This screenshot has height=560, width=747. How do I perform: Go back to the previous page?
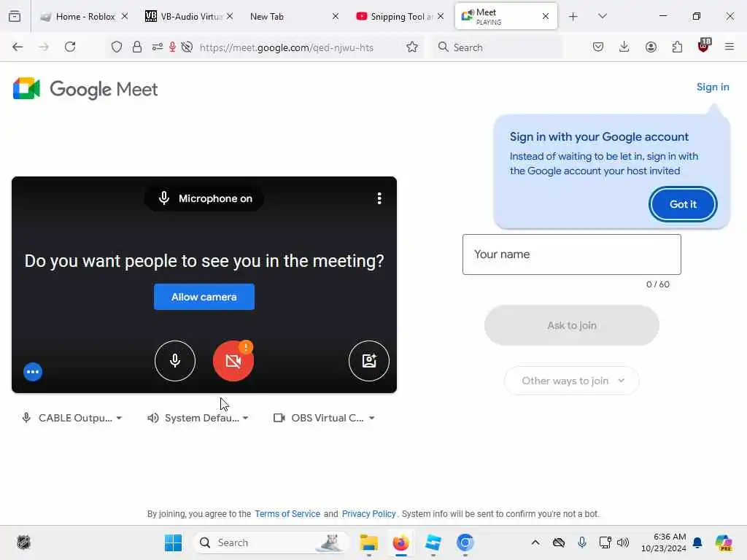[x=18, y=47]
